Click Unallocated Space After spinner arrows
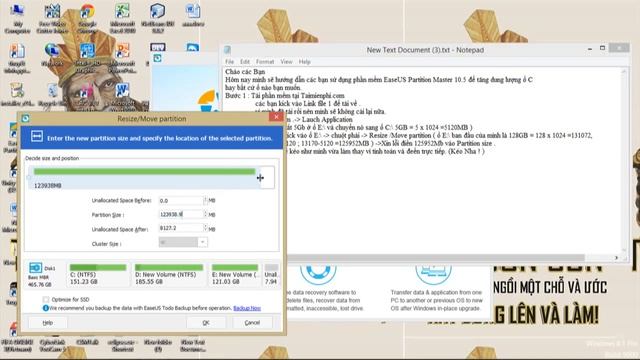 [x=205, y=228]
